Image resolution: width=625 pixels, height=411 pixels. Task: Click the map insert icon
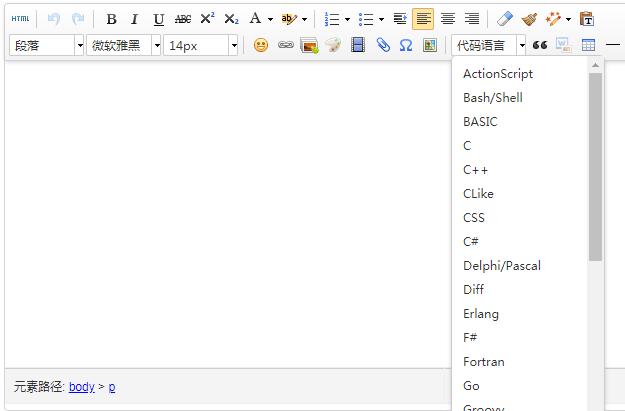(430, 45)
